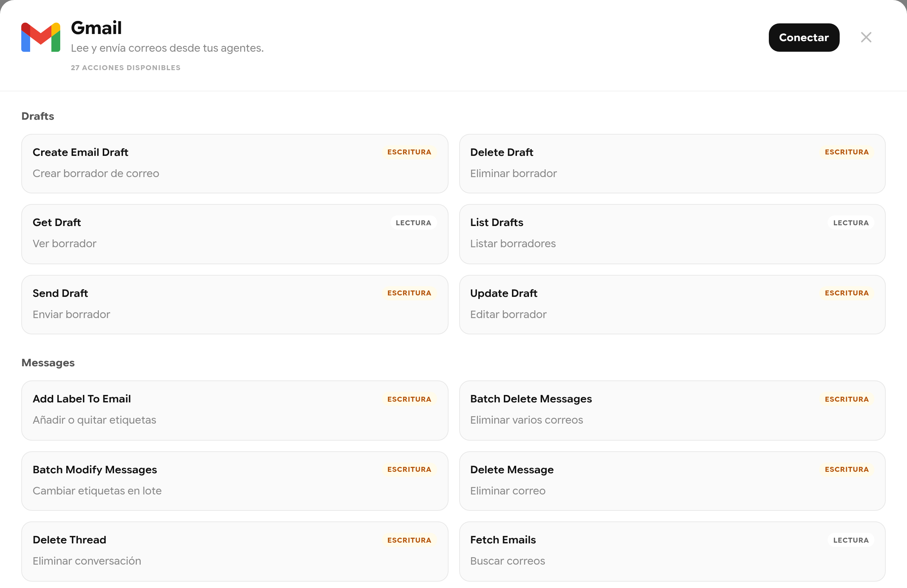
Task: Click the Messages section heading
Action: [48, 363]
